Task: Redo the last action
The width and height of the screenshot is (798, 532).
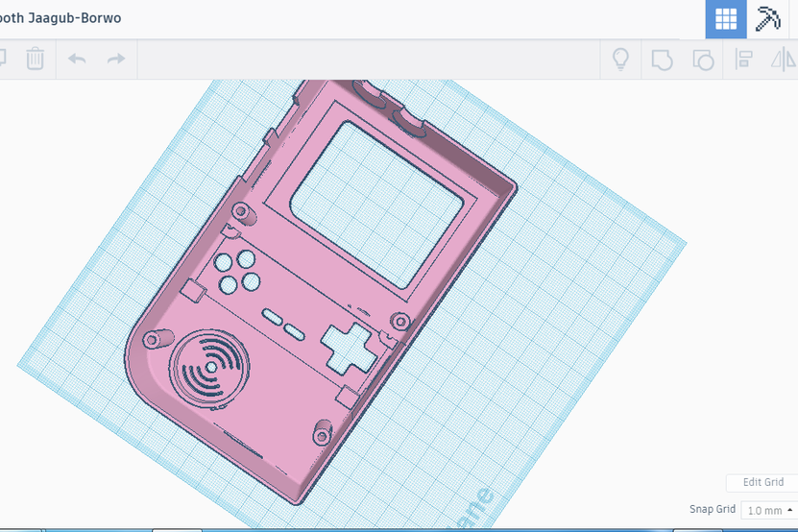Action: click(116, 59)
